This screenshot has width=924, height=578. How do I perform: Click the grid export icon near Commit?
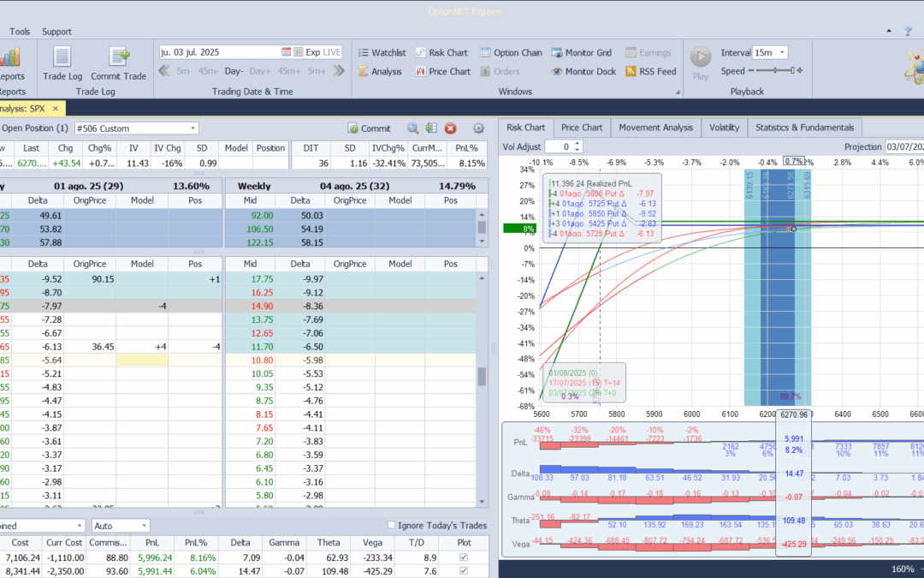tap(431, 128)
